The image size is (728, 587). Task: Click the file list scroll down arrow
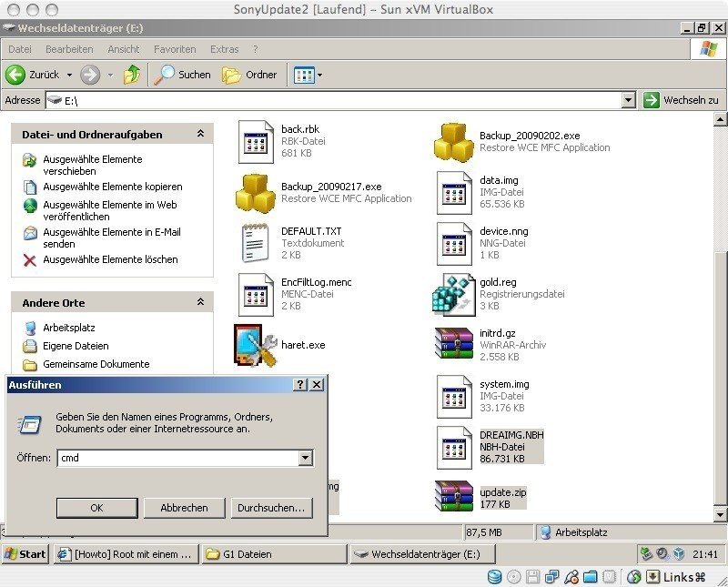tap(720, 514)
